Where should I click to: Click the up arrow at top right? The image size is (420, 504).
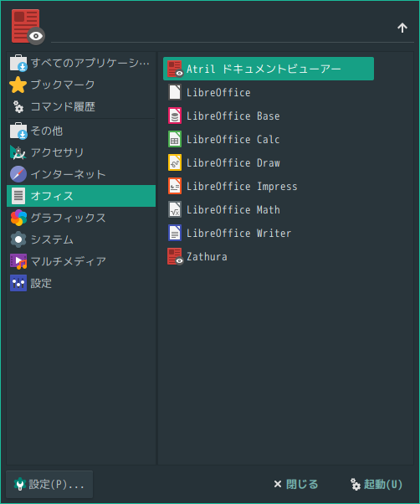(x=402, y=28)
